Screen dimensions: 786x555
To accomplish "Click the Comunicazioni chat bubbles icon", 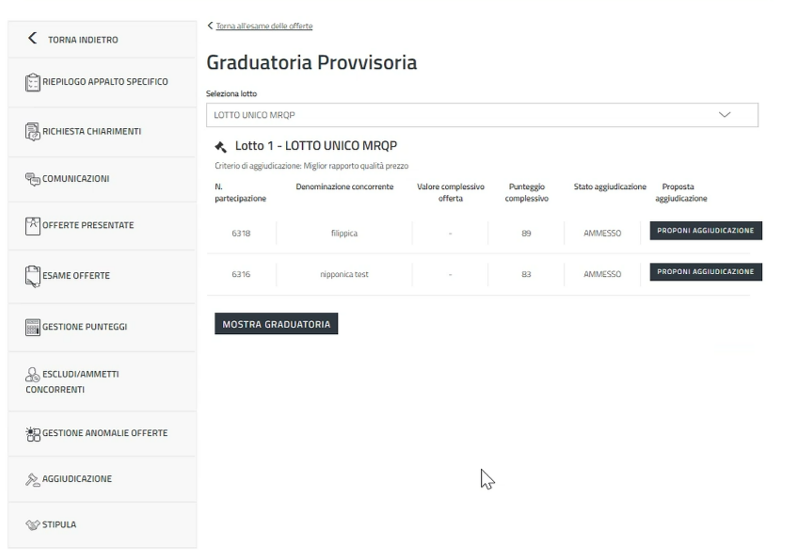I will (32, 179).
